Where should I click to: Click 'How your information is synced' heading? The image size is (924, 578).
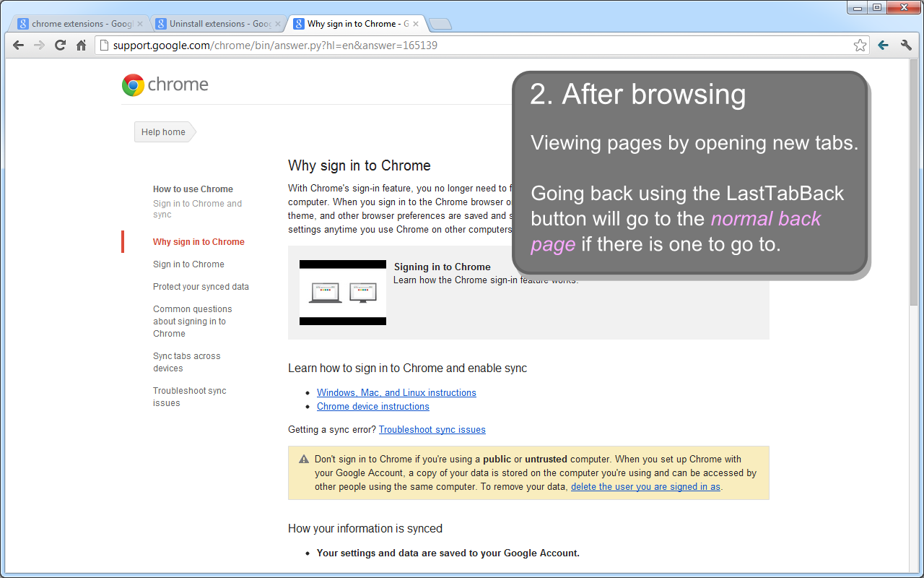click(365, 529)
